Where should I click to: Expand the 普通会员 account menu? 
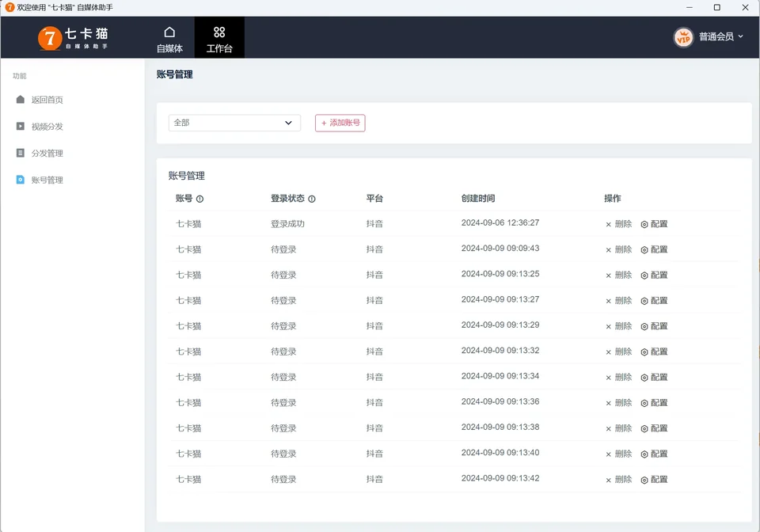coord(720,37)
